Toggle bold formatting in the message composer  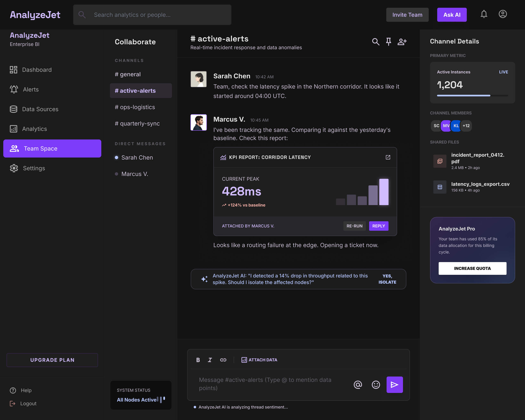coord(198,360)
